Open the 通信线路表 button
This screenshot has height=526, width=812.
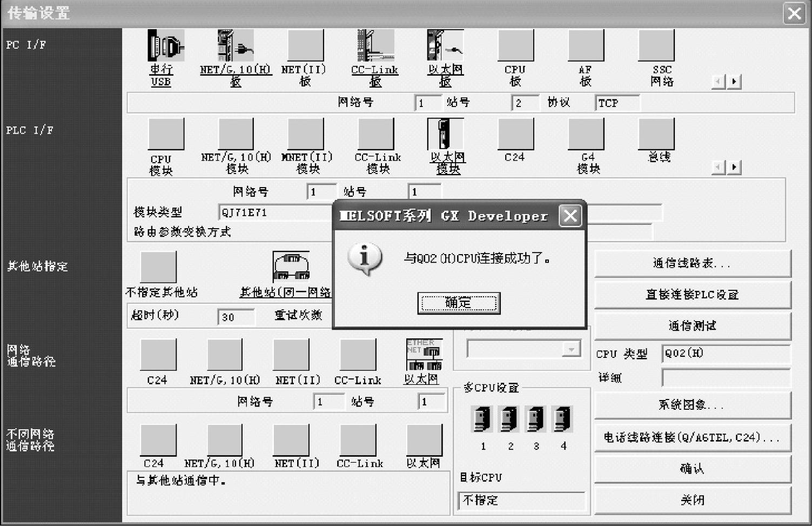[x=693, y=263]
